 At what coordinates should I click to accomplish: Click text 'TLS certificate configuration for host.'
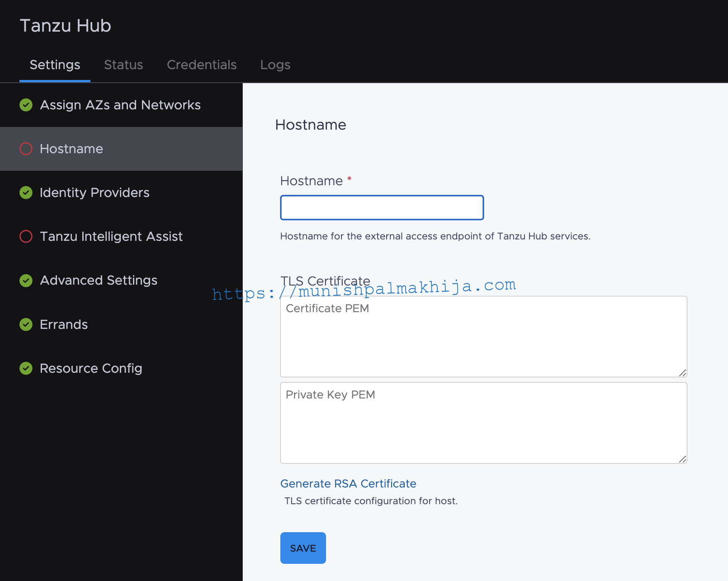coord(371,501)
